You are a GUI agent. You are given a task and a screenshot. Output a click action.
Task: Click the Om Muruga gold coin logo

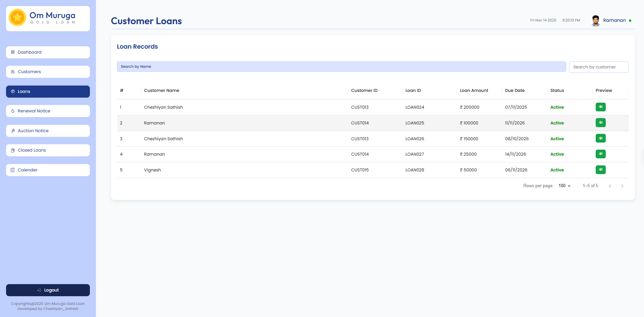(17, 18)
